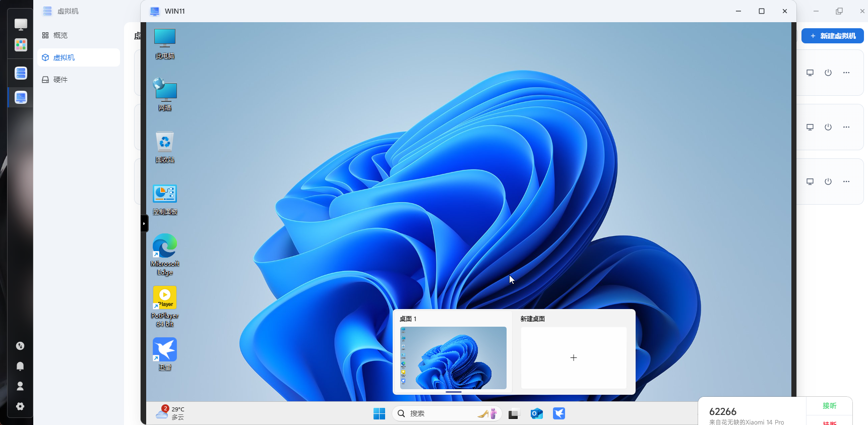
Task: Launch Outlook from the VM taskbar
Action: [536, 413]
